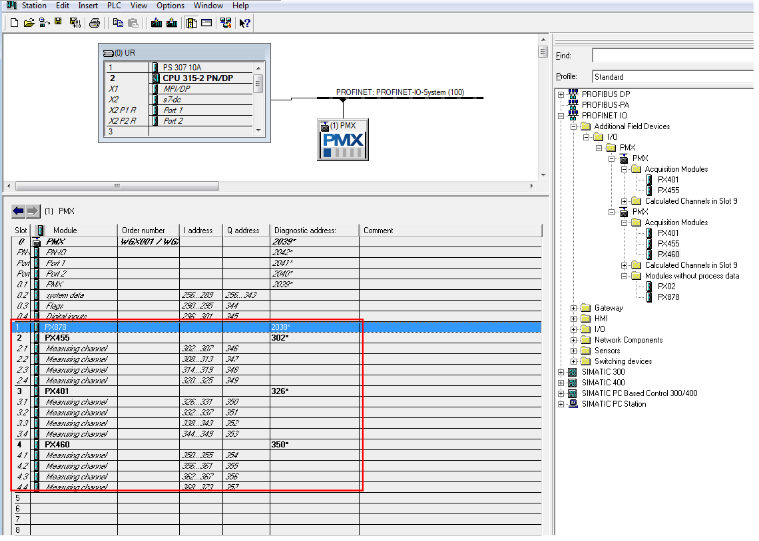Image resolution: width=759 pixels, height=541 pixels.
Task: Click the Comment column header
Action: [450, 230]
